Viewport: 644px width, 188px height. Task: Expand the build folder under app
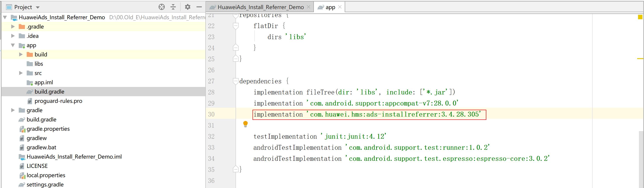click(21, 54)
